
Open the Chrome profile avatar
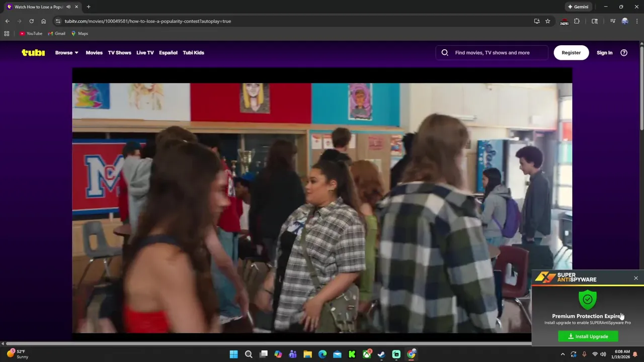(x=625, y=21)
